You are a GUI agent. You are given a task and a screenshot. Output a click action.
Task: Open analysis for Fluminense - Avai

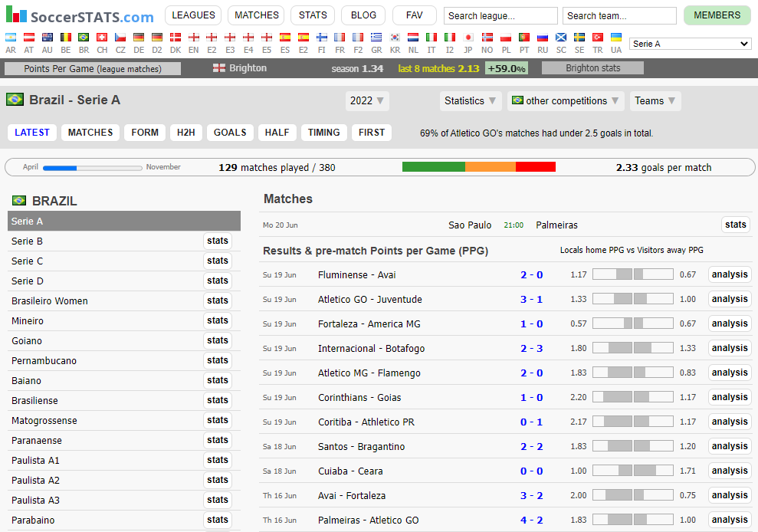tap(730, 274)
